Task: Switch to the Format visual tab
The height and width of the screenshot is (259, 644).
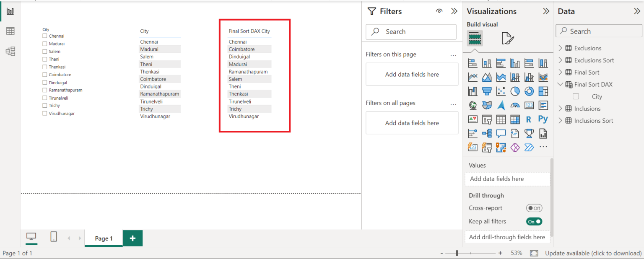Action: [507, 38]
